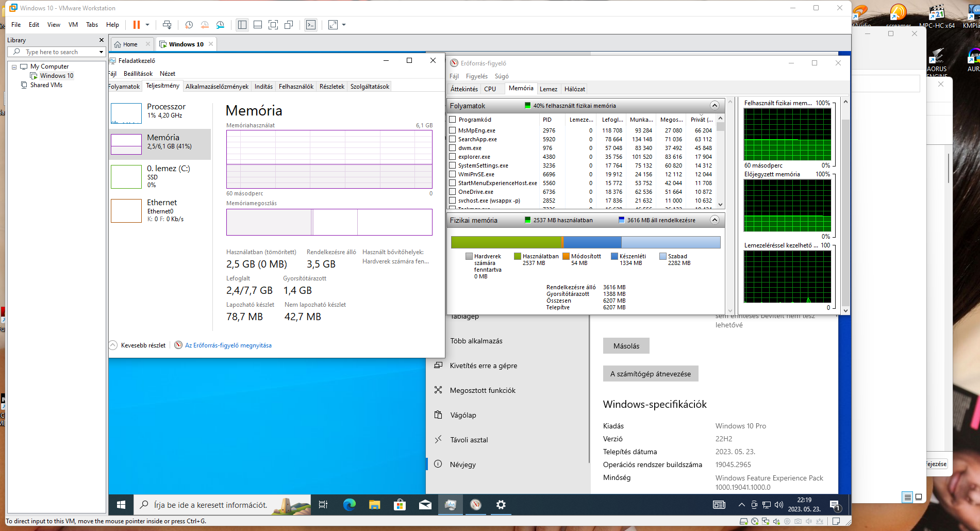This screenshot has height=531, width=980.
Task: Toggle the Programkód select-all checkbox
Action: [453, 120]
